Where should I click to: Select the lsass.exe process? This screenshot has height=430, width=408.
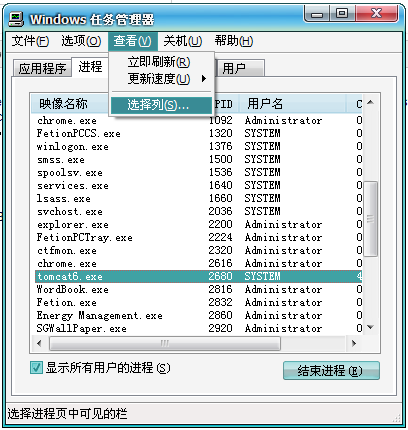pos(199,199)
